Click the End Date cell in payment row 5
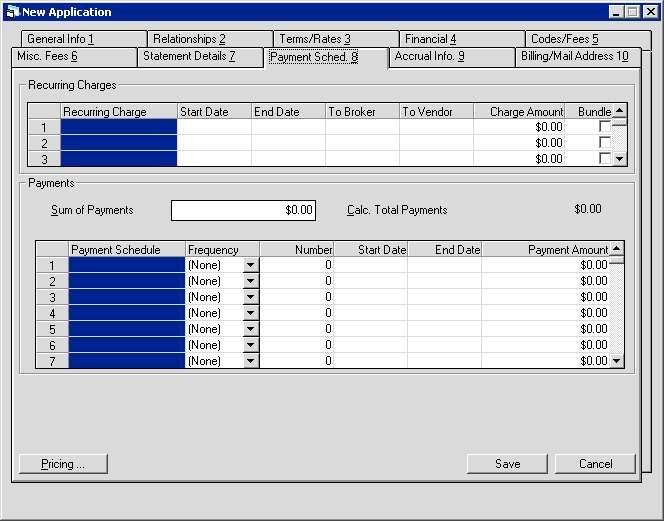664x521 pixels. pyautogui.click(x=445, y=329)
